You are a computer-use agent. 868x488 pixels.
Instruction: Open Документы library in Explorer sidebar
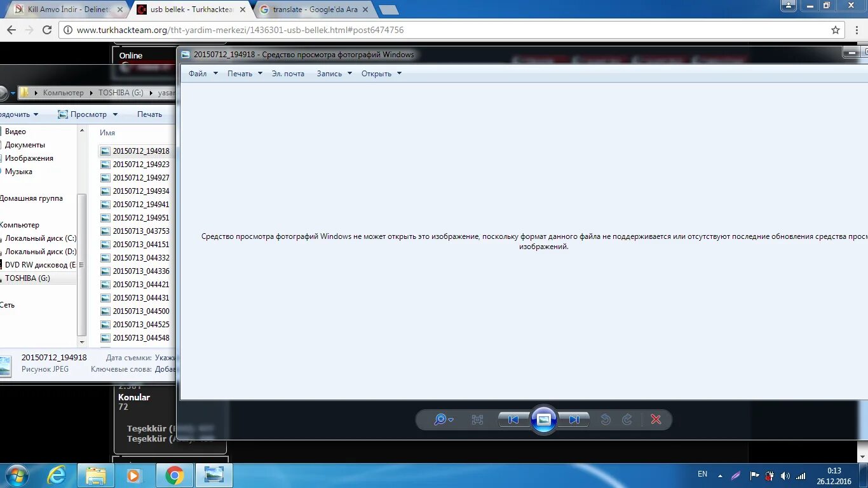[25, 145]
